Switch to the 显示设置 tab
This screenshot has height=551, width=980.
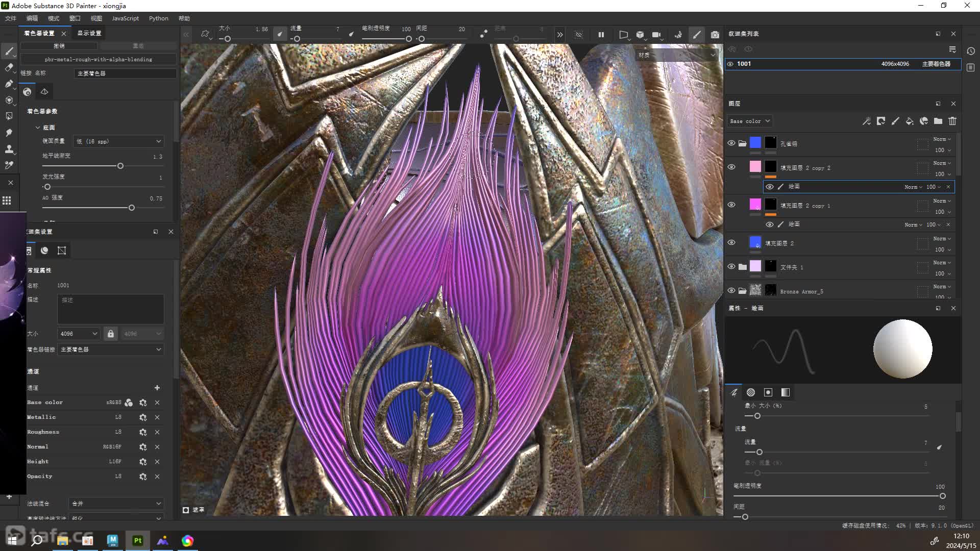pyautogui.click(x=89, y=33)
